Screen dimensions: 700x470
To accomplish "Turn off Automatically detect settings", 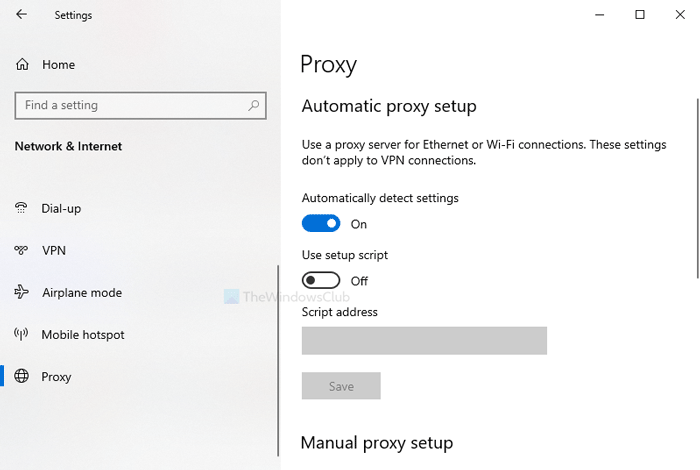I will pyautogui.click(x=321, y=224).
